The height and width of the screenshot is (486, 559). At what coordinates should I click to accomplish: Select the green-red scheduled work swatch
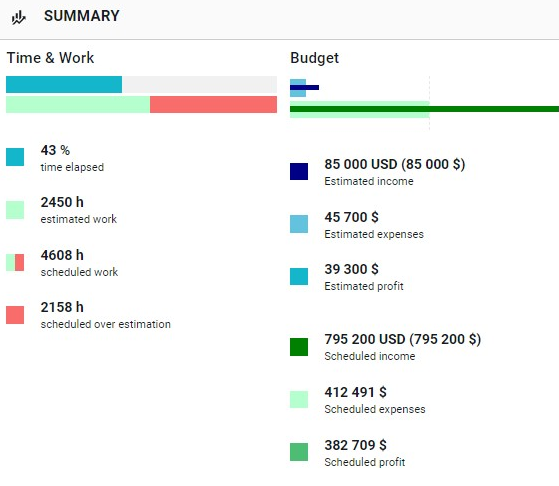click(x=15, y=262)
